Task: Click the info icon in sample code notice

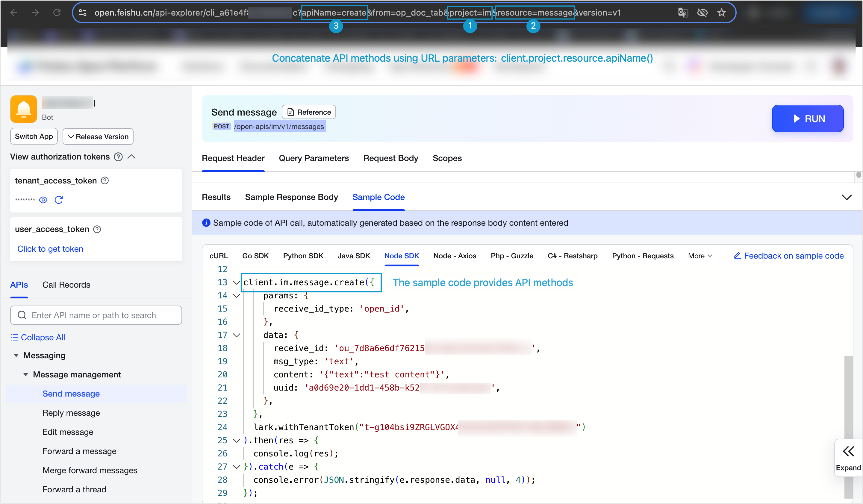Action: [206, 223]
